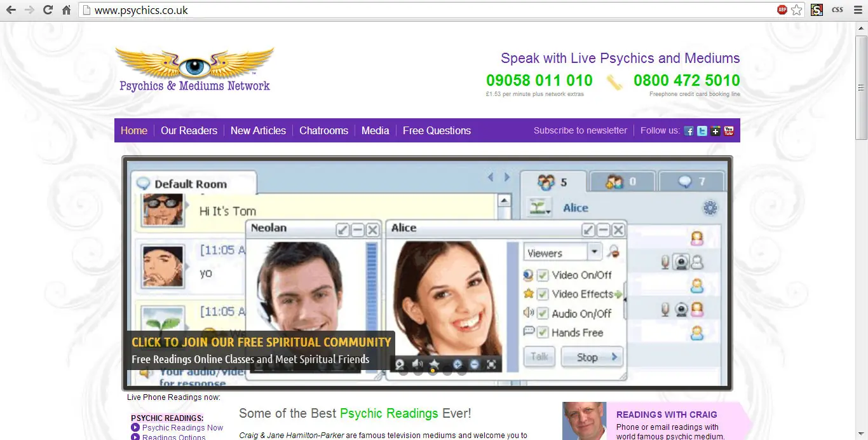Open the Adblock Plus ABP extension icon
The height and width of the screenshot is (440, 868).
click(x=782, y=10)
